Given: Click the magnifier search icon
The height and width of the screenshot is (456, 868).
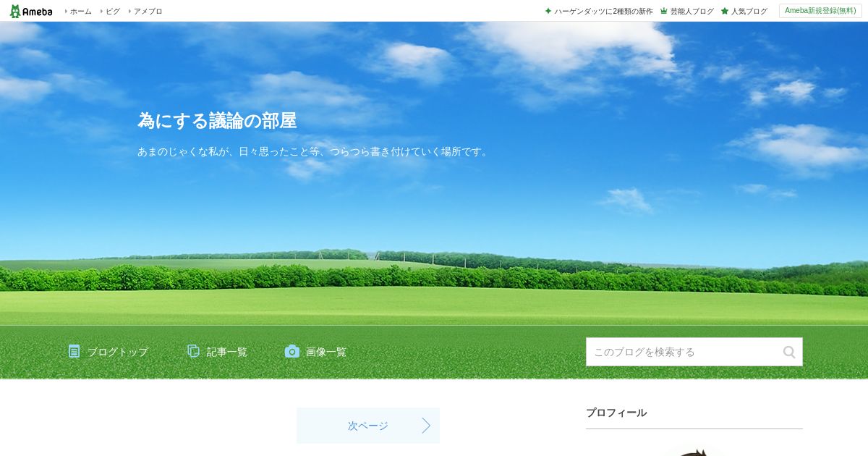Looking at the screenshot, I should point(789,352).
